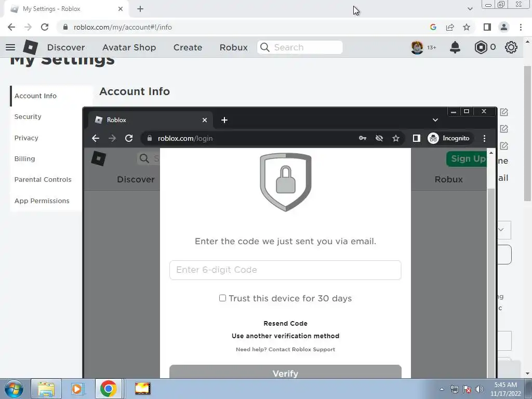The height and width of the screenshot is (399, 532).
Task: Toggle side panel in background Chrome window
Action: click(487, 27)
